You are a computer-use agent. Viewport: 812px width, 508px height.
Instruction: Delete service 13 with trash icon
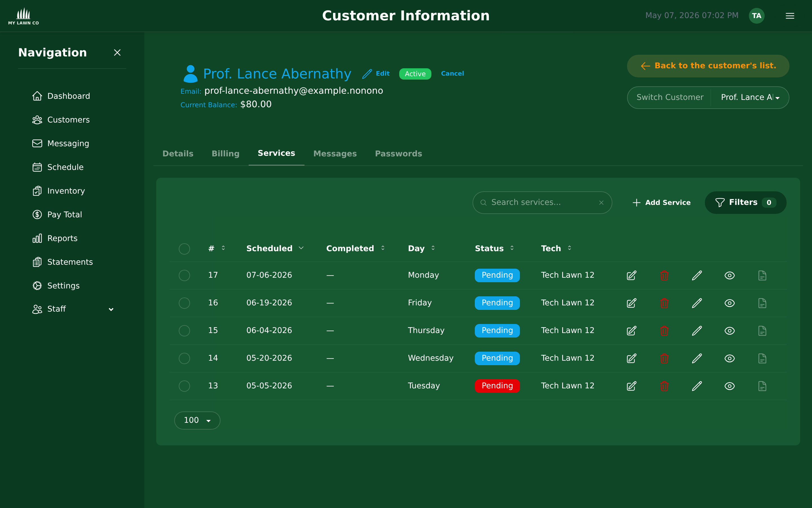(664, 386)
